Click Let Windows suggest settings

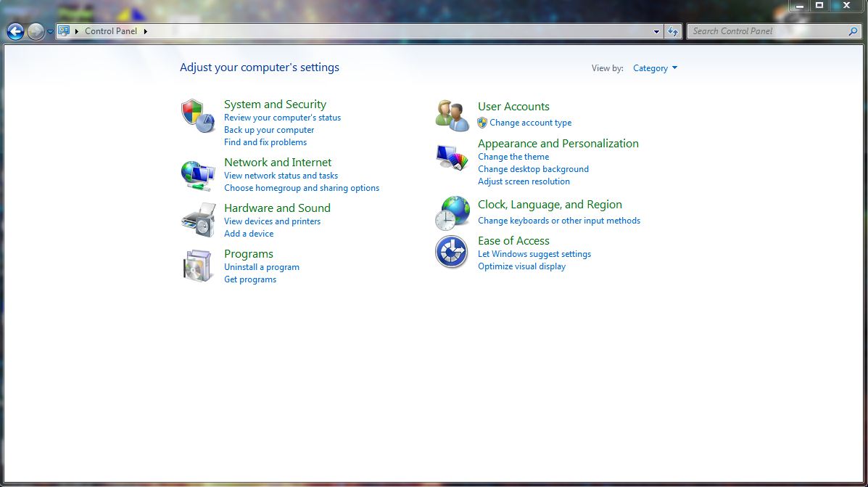click(x=534, y=254)
